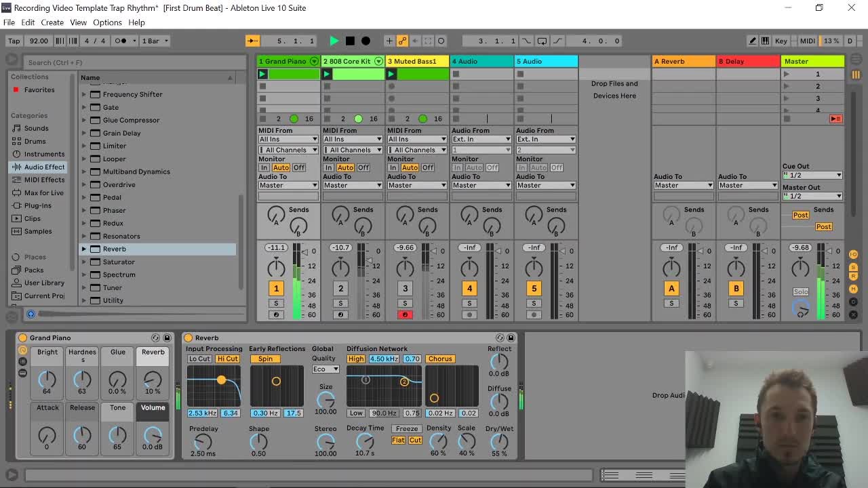Toggle Delay return track activator B
868x488 pixels.
click(x=736, y=289)
